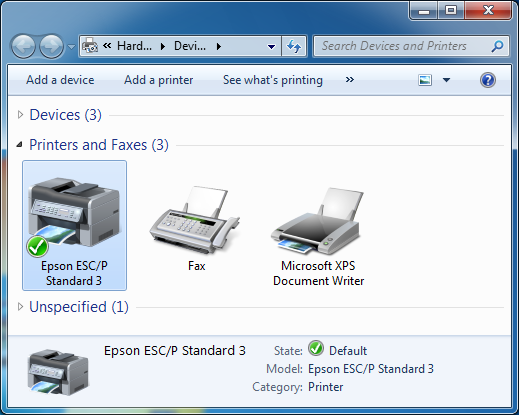This screenshot has height=415, width=519.
Task: Expand the Unspecified (1) group
Action: pyautogui.click(x=20, y=307)
